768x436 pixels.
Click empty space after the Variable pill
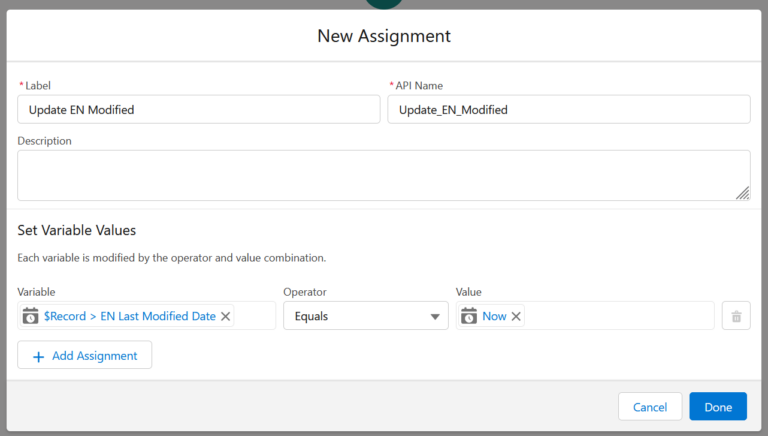255,316
